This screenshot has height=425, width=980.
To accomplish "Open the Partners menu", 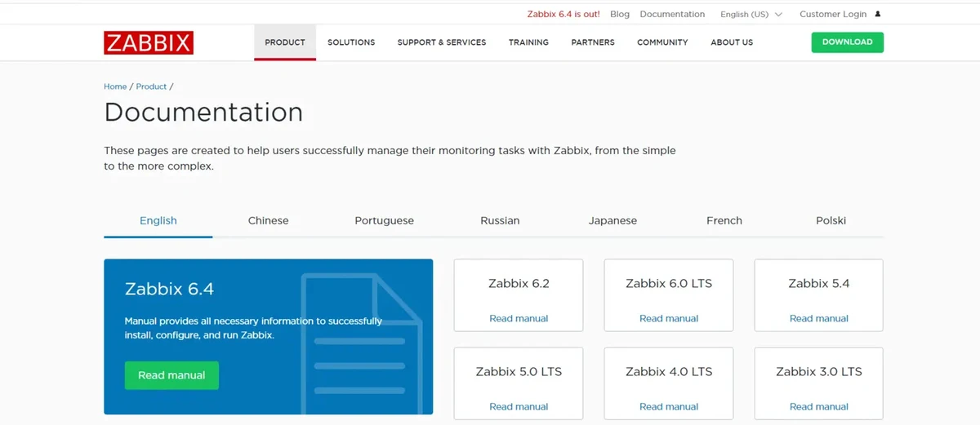I will [593, 42].
